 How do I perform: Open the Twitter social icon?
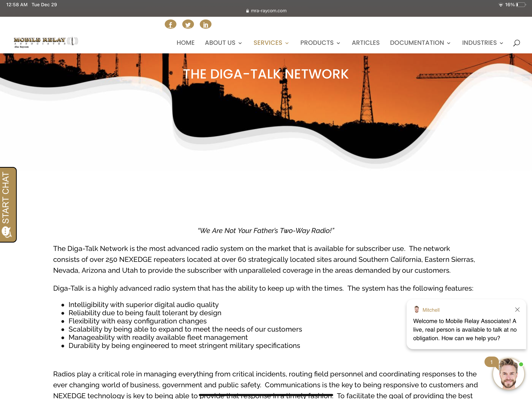click(188, 24)
